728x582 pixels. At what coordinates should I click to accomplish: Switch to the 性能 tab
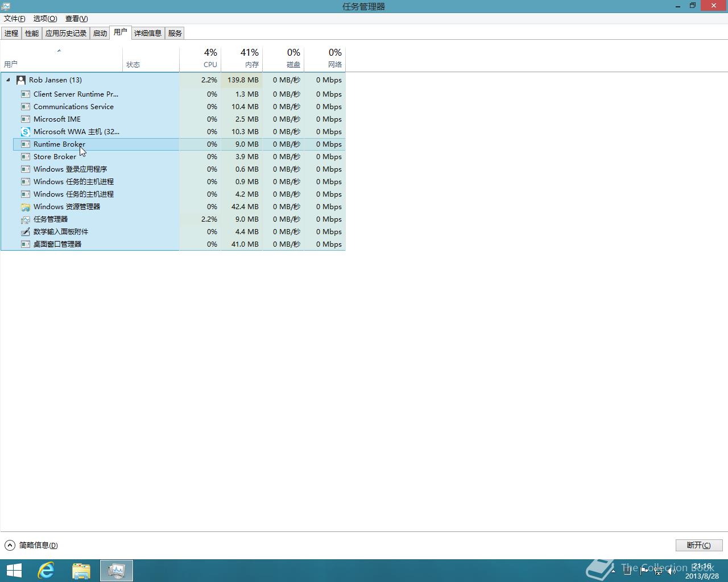pyautogui.click(x=32, y=34)
